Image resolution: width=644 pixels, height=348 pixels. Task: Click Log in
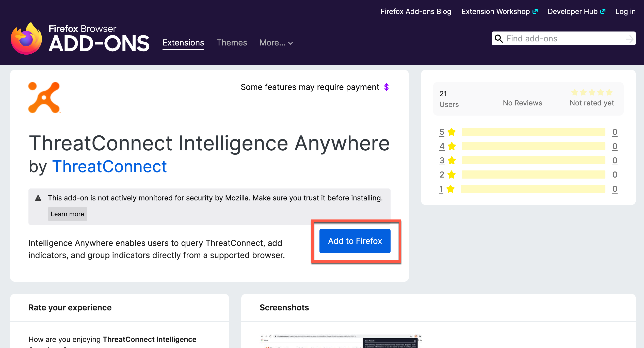625,11
